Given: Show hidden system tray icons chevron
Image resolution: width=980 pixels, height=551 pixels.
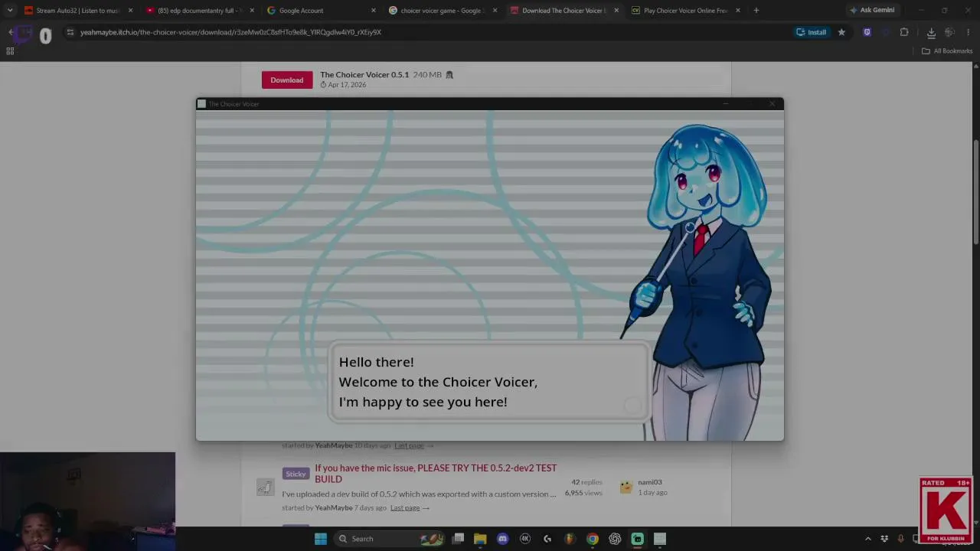Looking at the screenshot, I should point(868,539).
